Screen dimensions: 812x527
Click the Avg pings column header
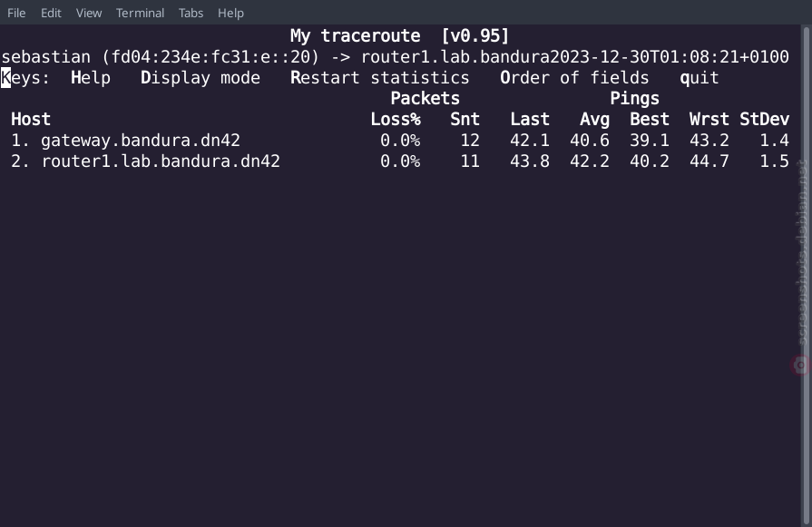594,120
